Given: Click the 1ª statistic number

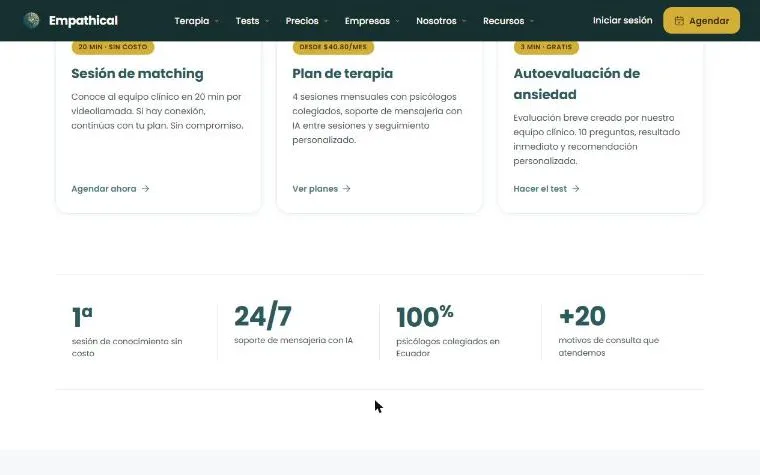Looking at the screenshot, I should (82, 317).
